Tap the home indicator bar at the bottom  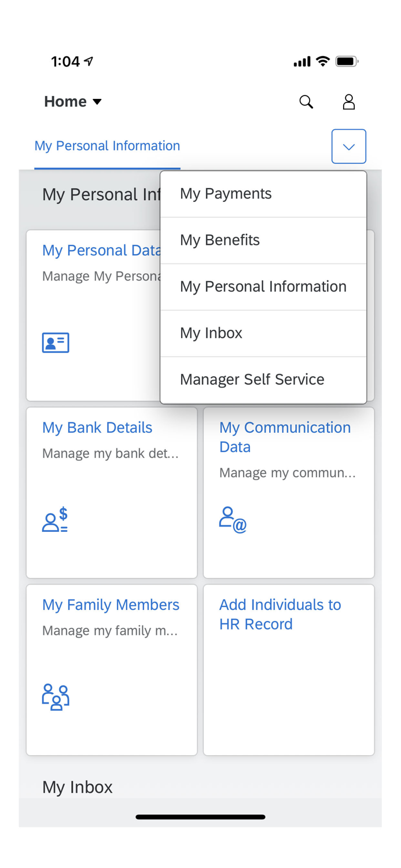point(200,816)
